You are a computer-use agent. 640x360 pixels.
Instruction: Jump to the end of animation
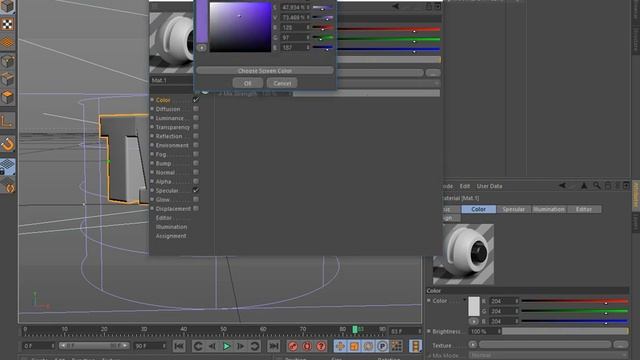tap(273, 346)
